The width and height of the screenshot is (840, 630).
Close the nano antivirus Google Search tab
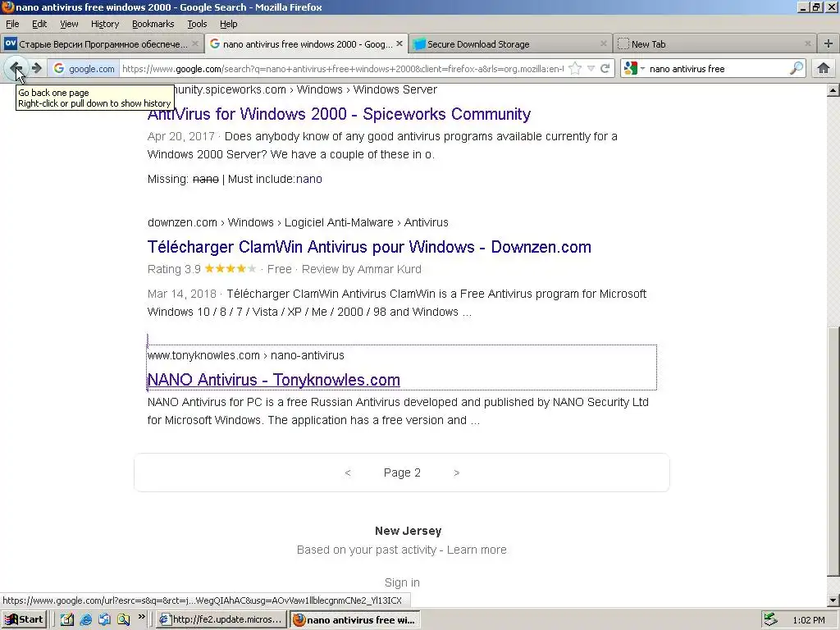click(x=399, y=44)
